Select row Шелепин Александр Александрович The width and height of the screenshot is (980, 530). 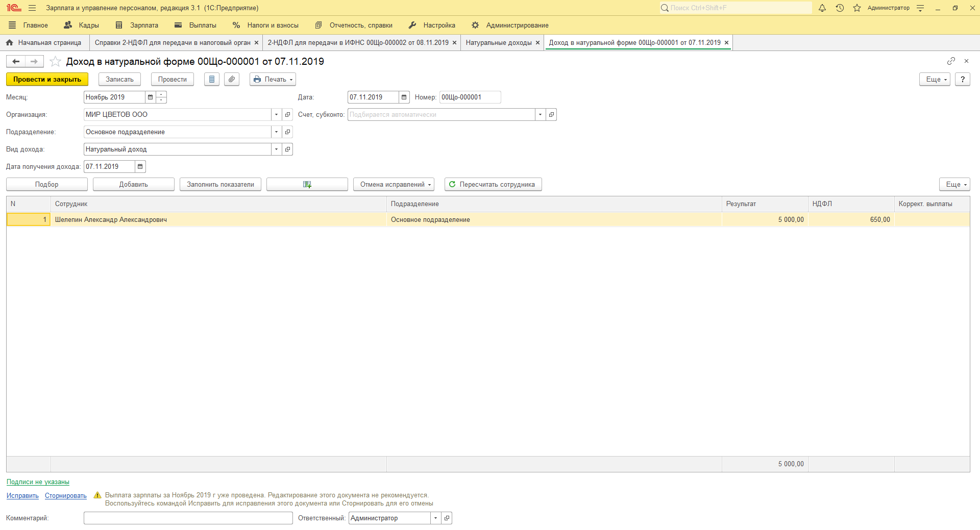[488, 219]
